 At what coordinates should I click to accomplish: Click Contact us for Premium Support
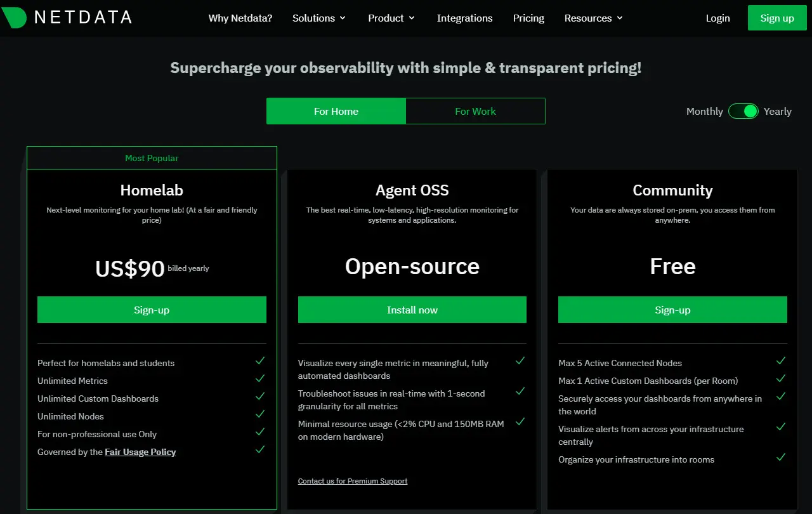tap(353, 481)
